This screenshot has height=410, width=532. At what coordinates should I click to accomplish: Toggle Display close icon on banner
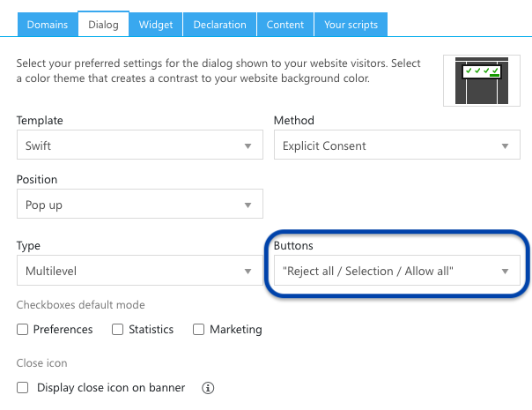point(22,388)
